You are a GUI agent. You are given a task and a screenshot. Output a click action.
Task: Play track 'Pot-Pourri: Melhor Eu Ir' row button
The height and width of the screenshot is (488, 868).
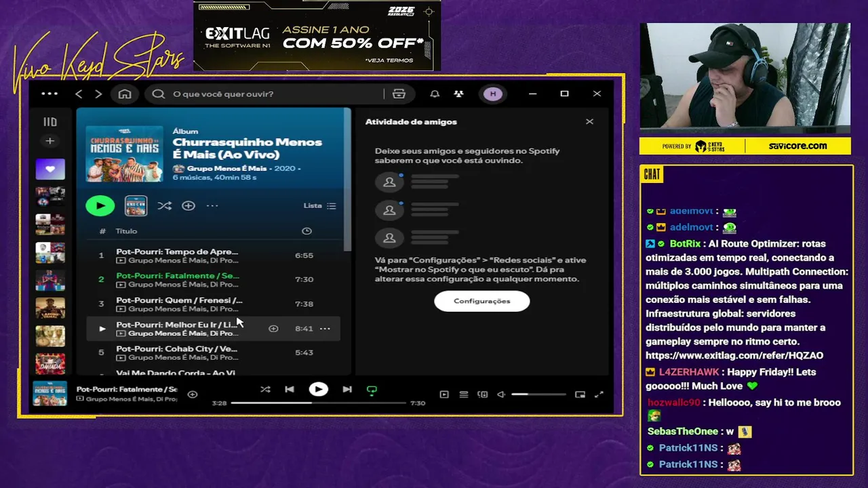click(102, 329)
